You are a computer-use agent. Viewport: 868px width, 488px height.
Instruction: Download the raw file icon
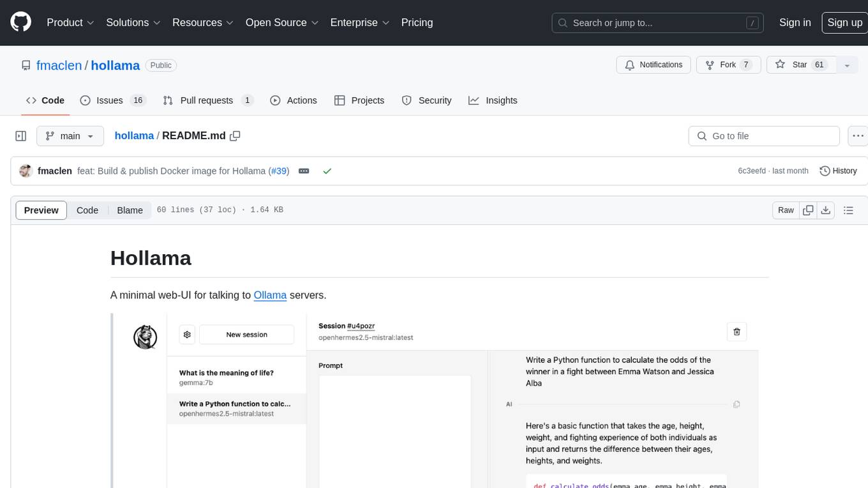click(x=825, y=210)
